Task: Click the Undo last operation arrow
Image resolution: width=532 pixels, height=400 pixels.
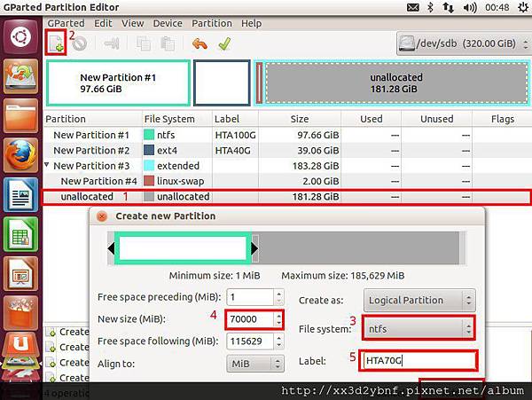Action: (x=199, y=43)
